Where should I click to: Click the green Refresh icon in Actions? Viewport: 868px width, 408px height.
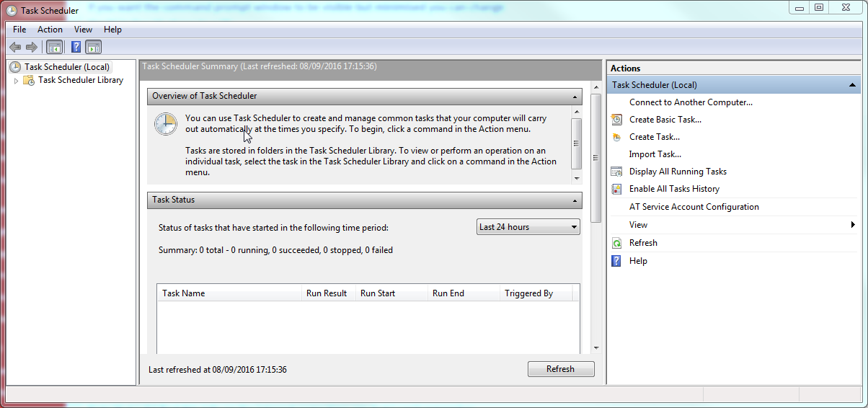tap(616, 243)
